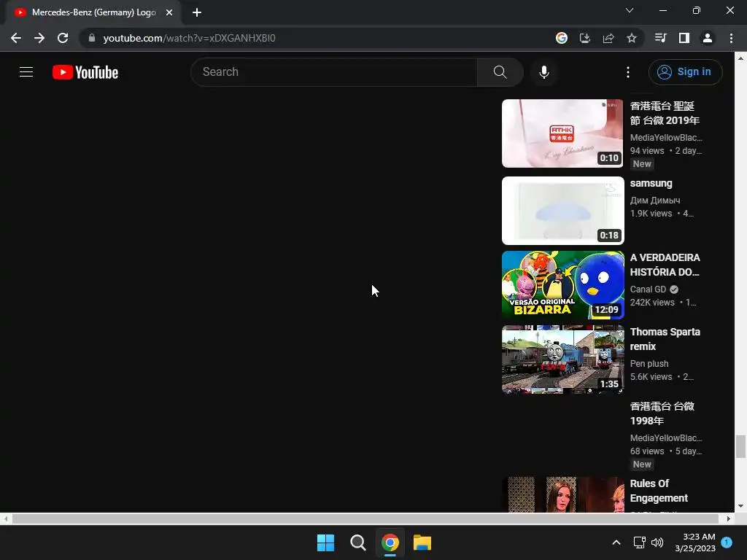Screen dimensions: 747x560
Task: Click Chrome icon in taskbar
Action: (x=390, y=542)
